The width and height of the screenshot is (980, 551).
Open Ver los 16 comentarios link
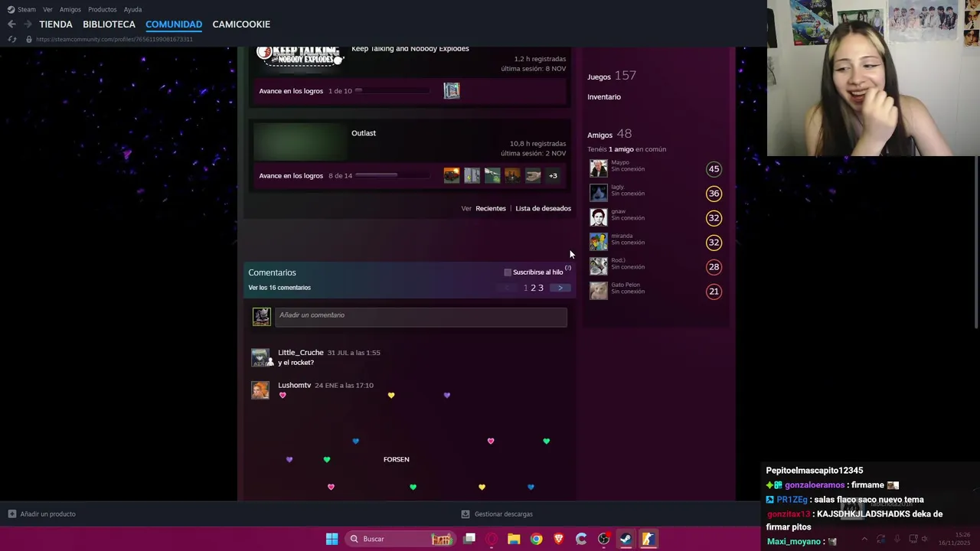point(279,288)
